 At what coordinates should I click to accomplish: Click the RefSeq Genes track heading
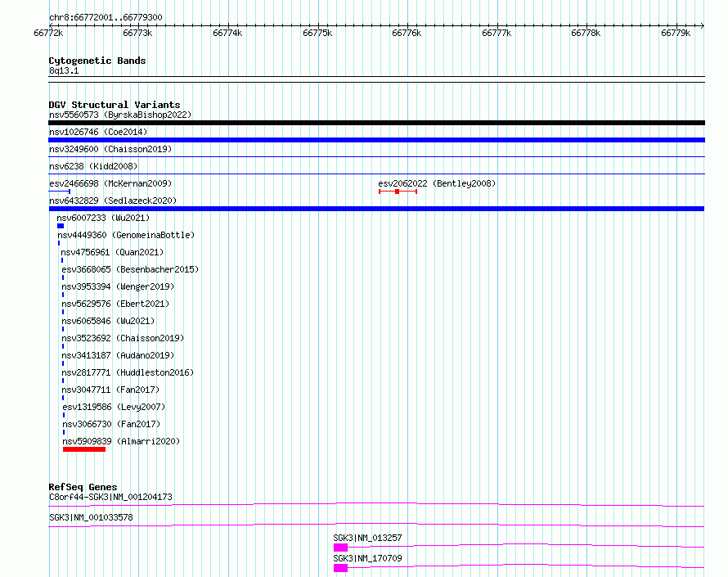83,487
